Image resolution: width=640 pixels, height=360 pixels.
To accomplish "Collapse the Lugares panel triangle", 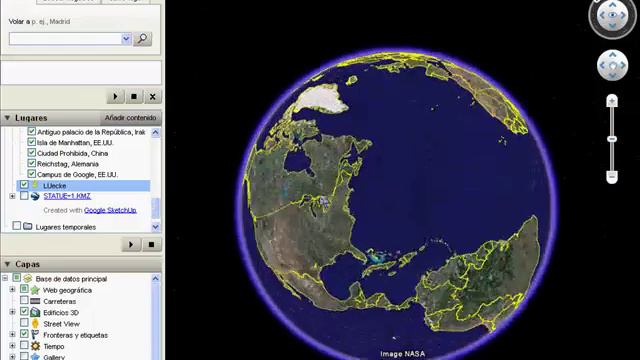I will (x=7, y=118).
